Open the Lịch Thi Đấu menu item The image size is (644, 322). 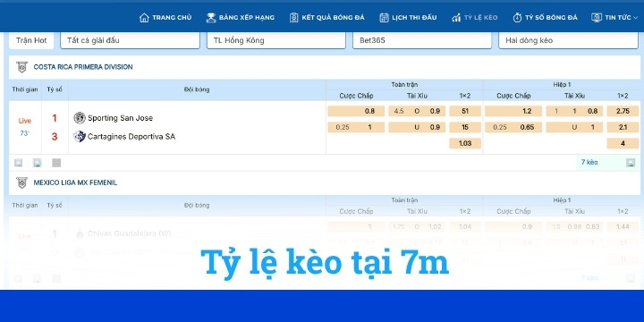[408, 18]
